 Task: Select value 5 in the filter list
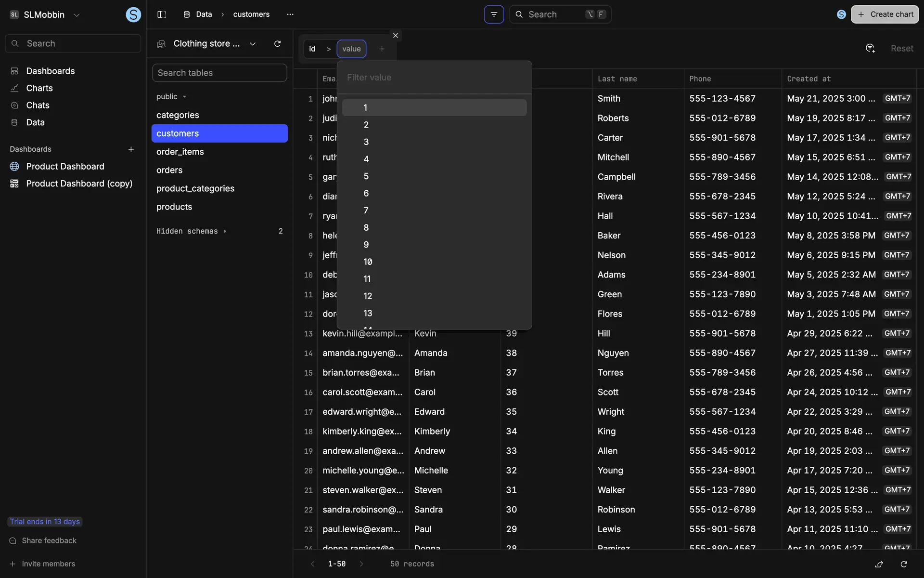tap(366, 176)
